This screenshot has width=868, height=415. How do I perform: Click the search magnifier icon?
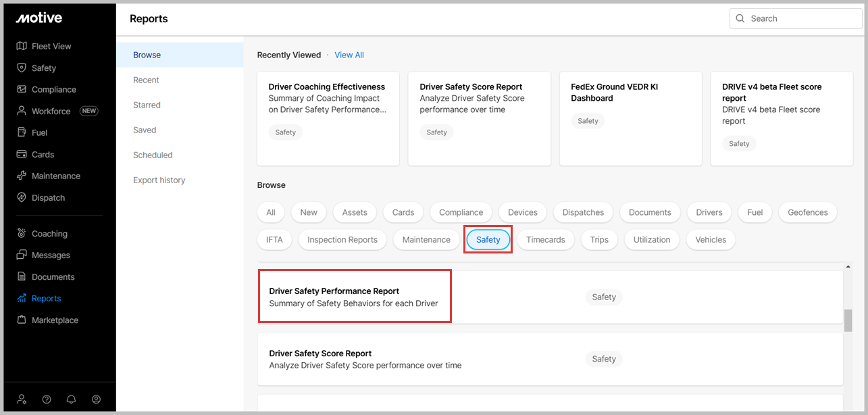tap(740, 18)
